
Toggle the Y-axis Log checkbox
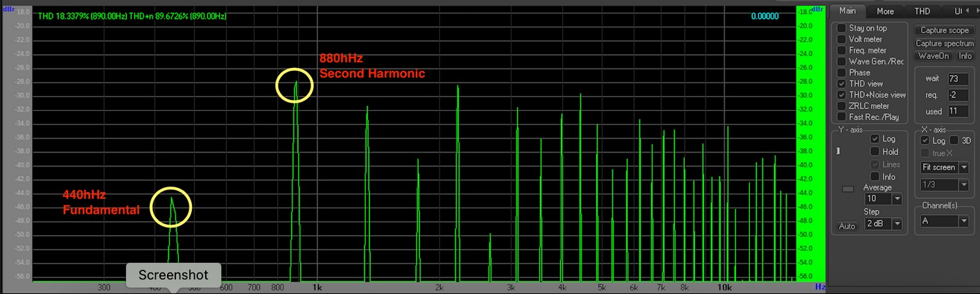875,139
